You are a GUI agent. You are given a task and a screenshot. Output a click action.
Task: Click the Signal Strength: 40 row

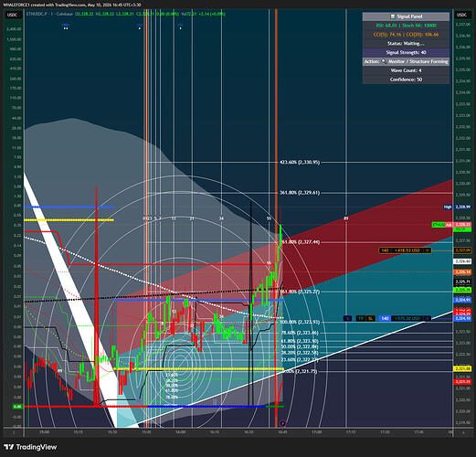pyautogui.click(x=406, y=52)
